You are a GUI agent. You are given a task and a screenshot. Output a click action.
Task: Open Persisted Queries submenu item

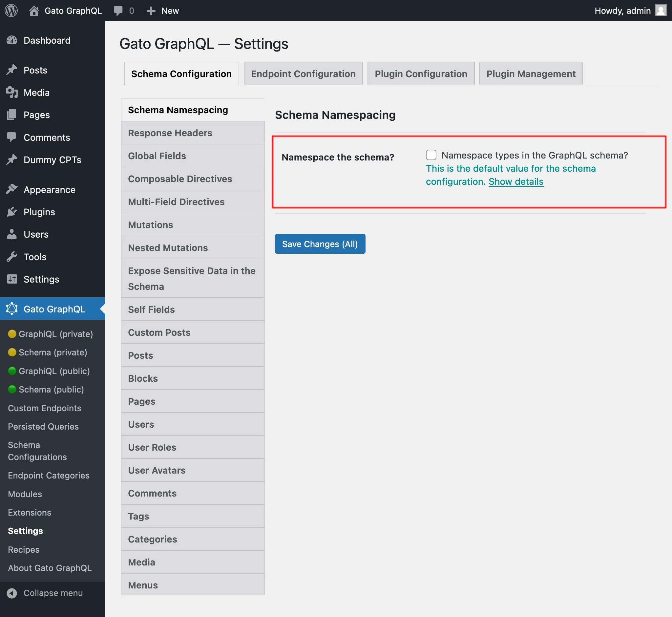coord(43,426)
